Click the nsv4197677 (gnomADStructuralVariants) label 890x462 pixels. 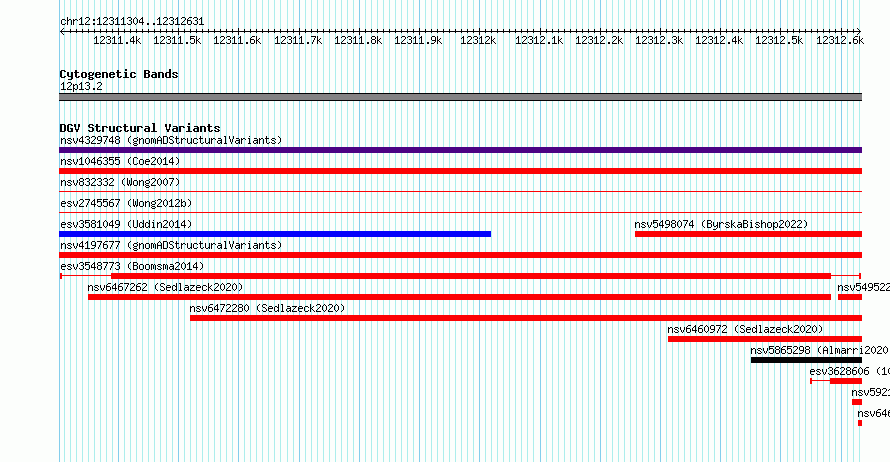tap(171, 245)
